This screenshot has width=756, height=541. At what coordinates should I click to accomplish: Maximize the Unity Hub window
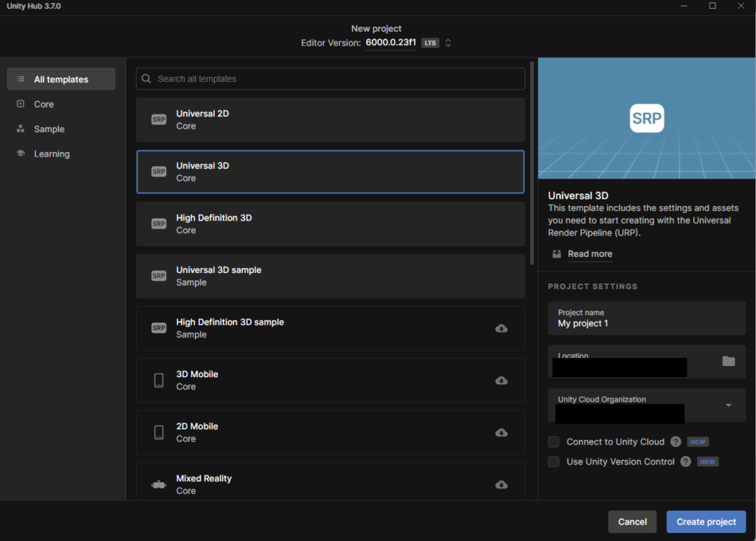(x=712, y=6)
